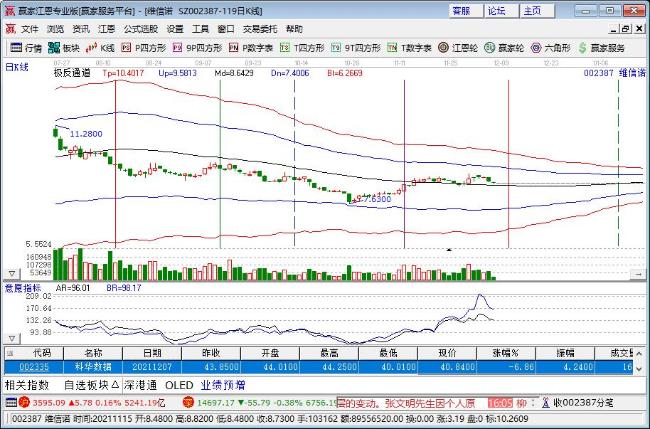Select the 科华数据 name cell

point(93,367)
